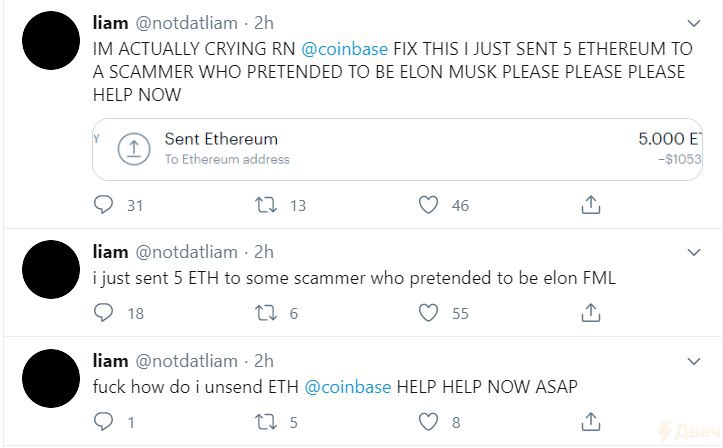This screenshot has height=448, width=723.
Task: Share the scammer FML tweet
Action: [591, 313]
